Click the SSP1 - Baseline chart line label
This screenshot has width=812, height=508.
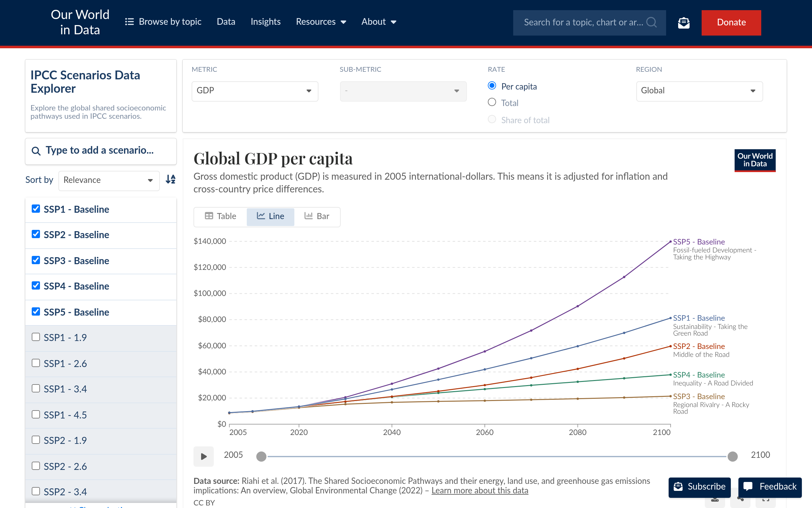tap(699, 318)
